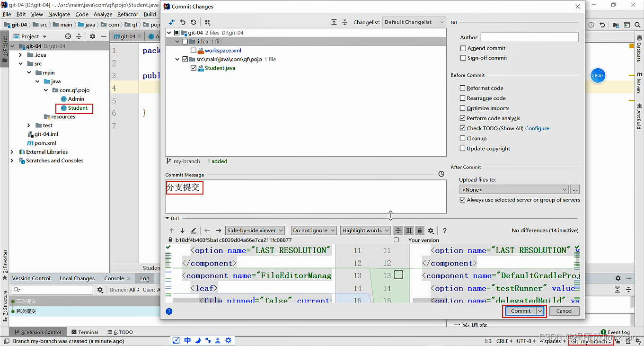Toggle collapse unchanged fragments icon in Diff

(398, 231)
